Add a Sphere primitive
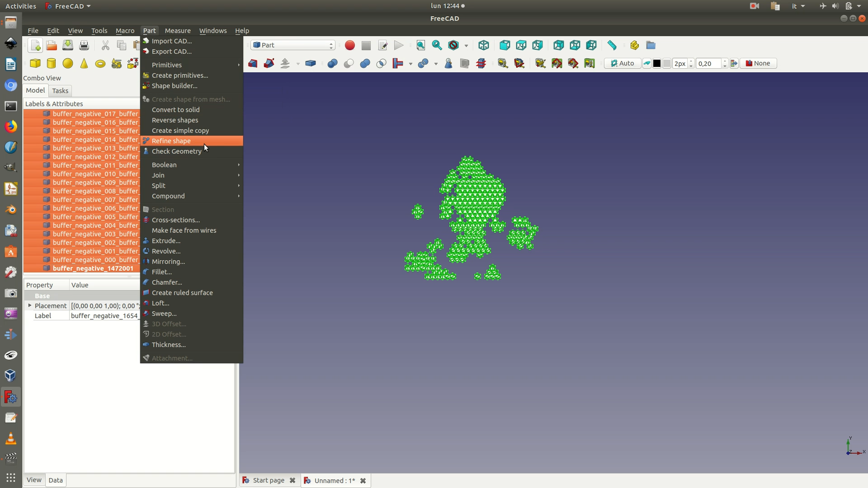 click(68, 64)
